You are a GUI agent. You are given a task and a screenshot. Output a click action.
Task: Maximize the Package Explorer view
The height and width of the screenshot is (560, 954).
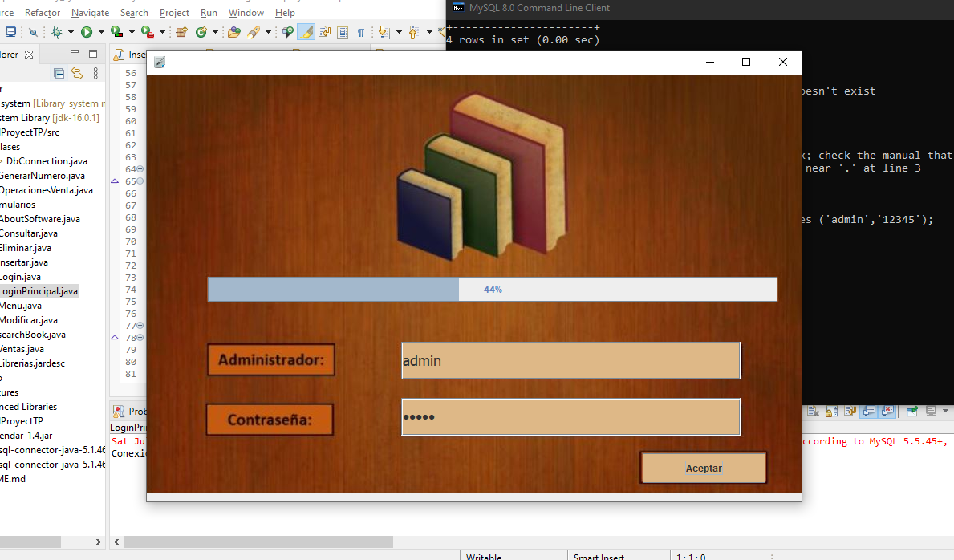pos(93,54)
